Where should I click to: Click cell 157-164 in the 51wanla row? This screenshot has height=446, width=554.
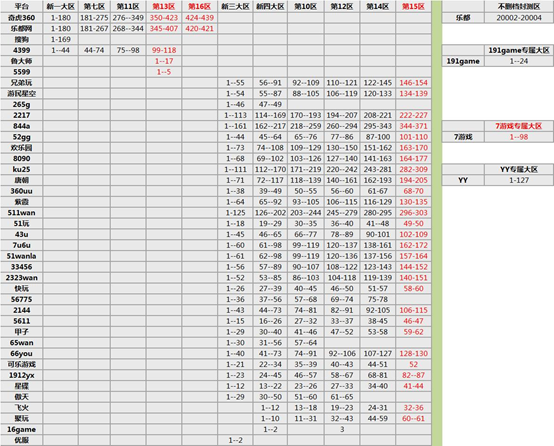pyautogui.click(x=413, y=256)
